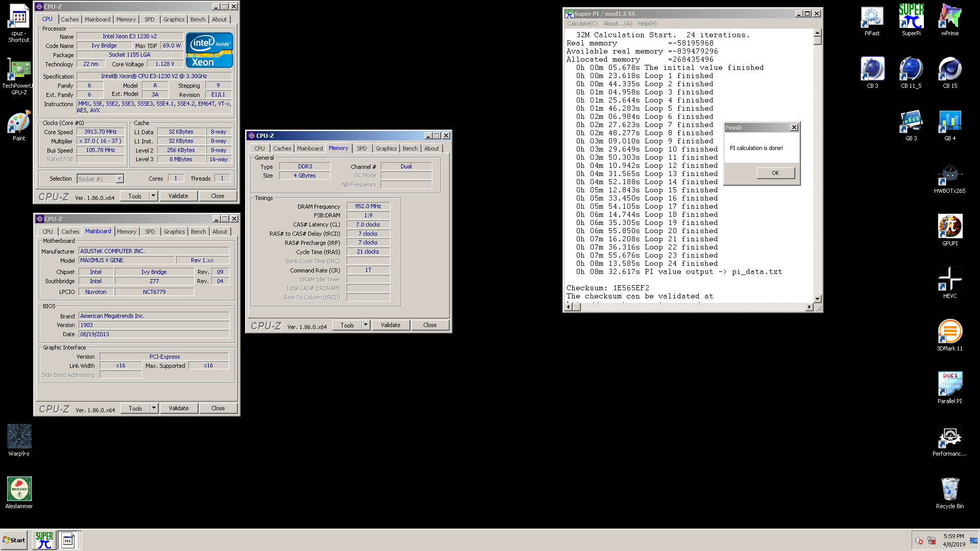Open the Aleslammer desktop icon
980x551 pixels.
pos(19,493)
